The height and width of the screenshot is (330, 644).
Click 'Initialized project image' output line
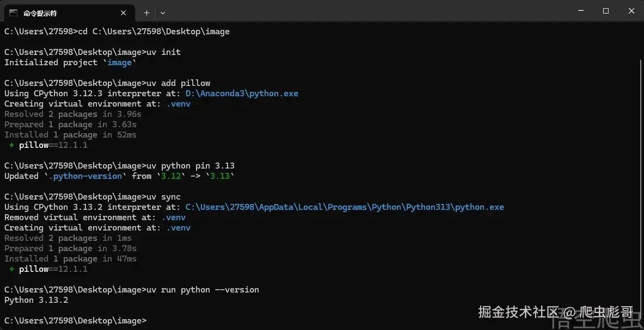[x=70, y=63]
